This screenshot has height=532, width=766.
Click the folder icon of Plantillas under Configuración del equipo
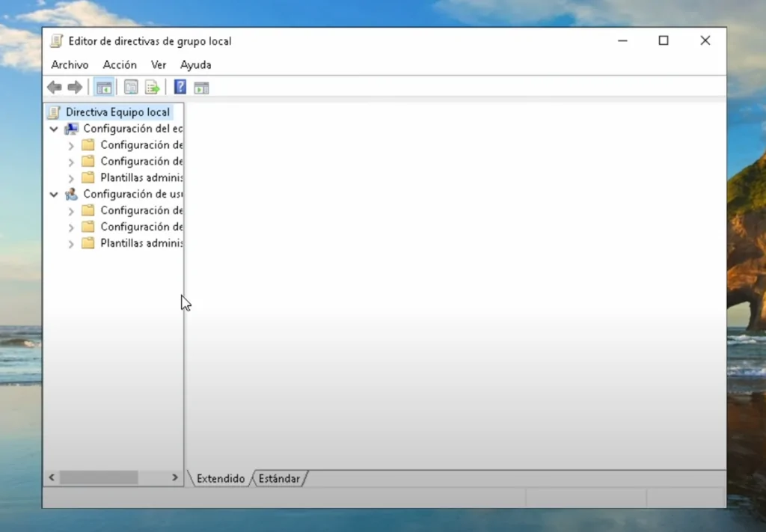tap(88, 177)
